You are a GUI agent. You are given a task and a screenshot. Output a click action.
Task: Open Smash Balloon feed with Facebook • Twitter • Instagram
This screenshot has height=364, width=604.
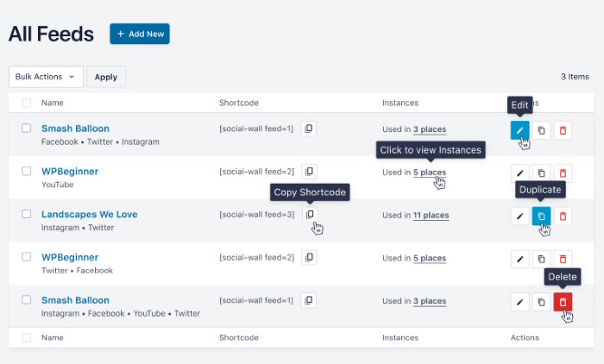[x=76, y=129]
